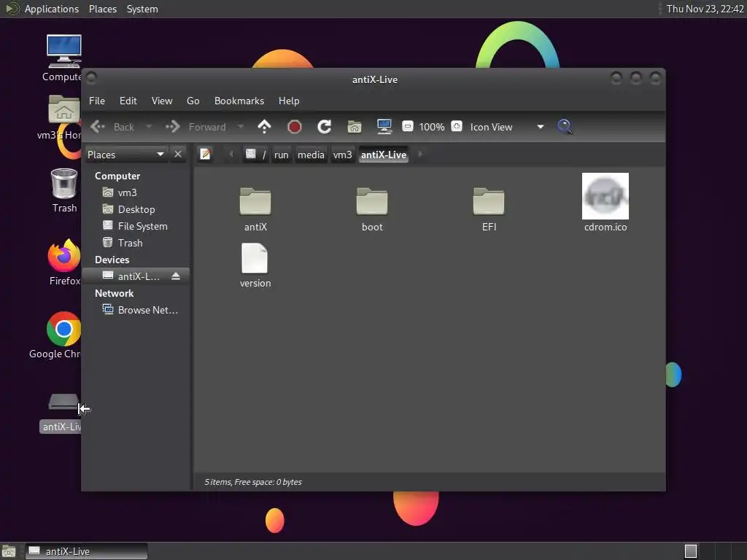The image size is (747, 560).
Task: Select Firefox desktop icon
Action: pyautogui.click(x=64, y=262)
